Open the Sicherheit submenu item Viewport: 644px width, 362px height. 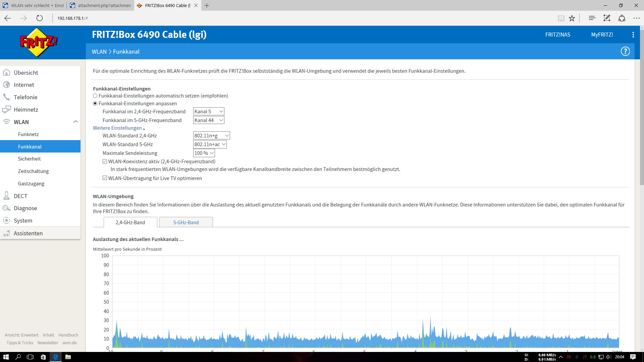tap(30, 159)
